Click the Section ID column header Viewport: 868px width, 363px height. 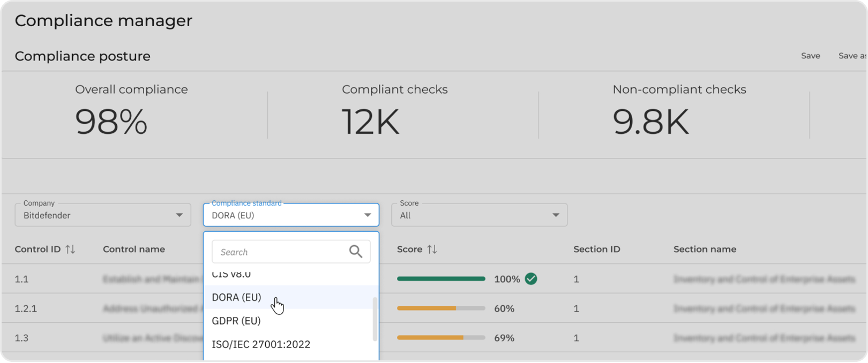click(x=596, y=249)
